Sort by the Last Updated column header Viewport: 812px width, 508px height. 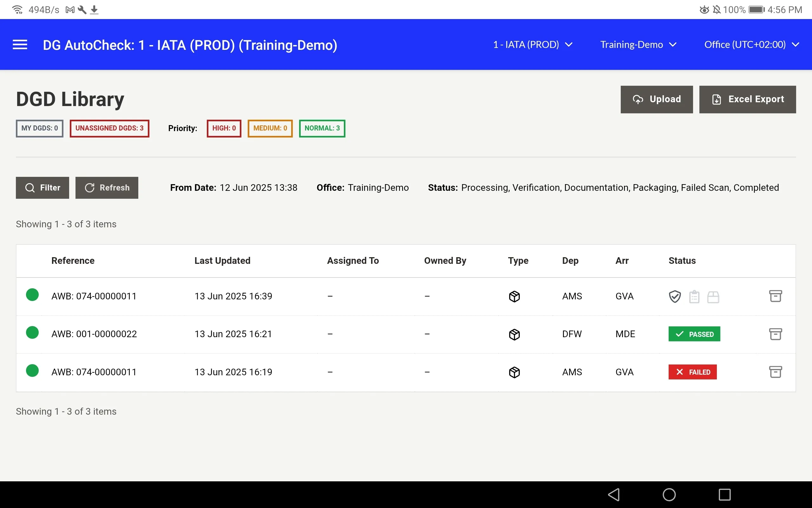tap(222, 261)
